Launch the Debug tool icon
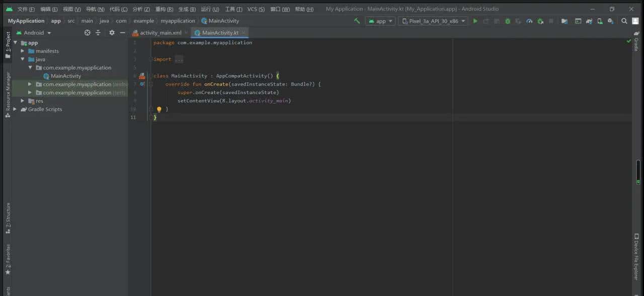The width and height of the screenshot is (644, 296). coord(508,21)
